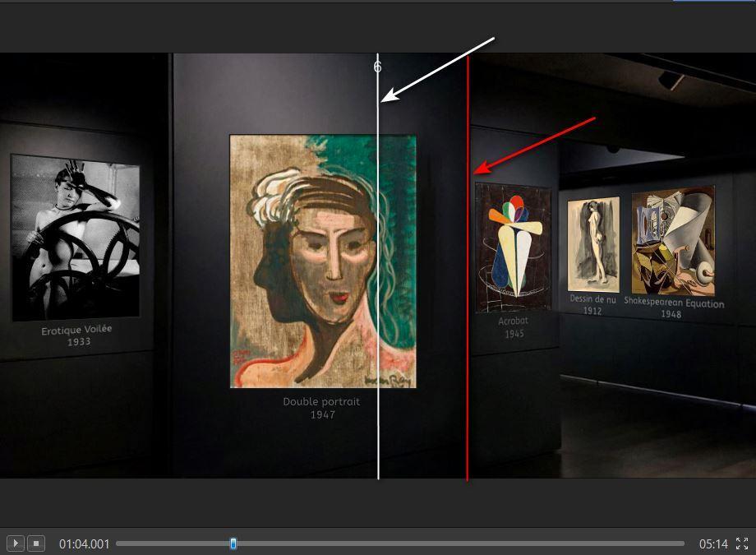The width and height of the screenshot is (756, 555).
Task: Select the Erotique Voilée photograph
Action: click(76, 238)
